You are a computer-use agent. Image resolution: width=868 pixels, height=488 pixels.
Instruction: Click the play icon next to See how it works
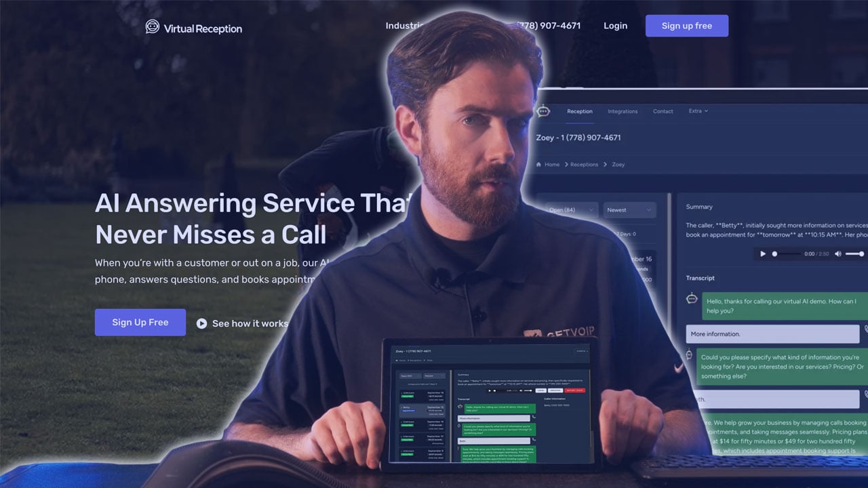point(201,324)
